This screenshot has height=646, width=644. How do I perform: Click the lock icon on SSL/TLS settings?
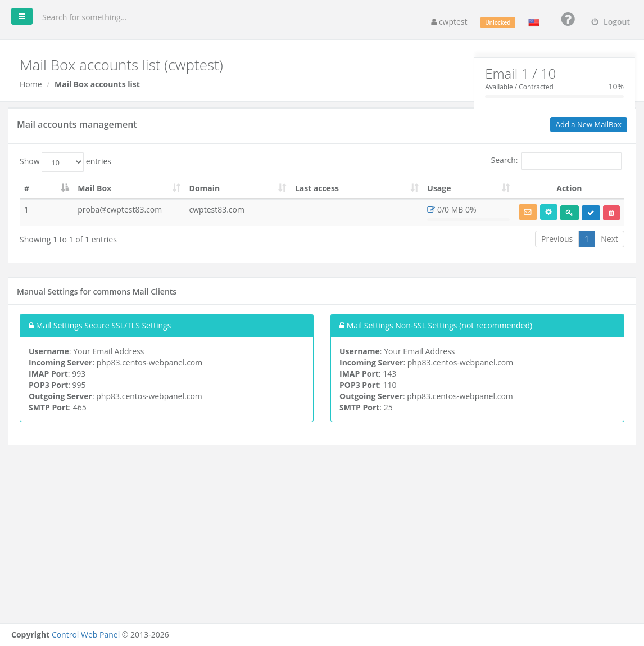(x=31, y=325)
